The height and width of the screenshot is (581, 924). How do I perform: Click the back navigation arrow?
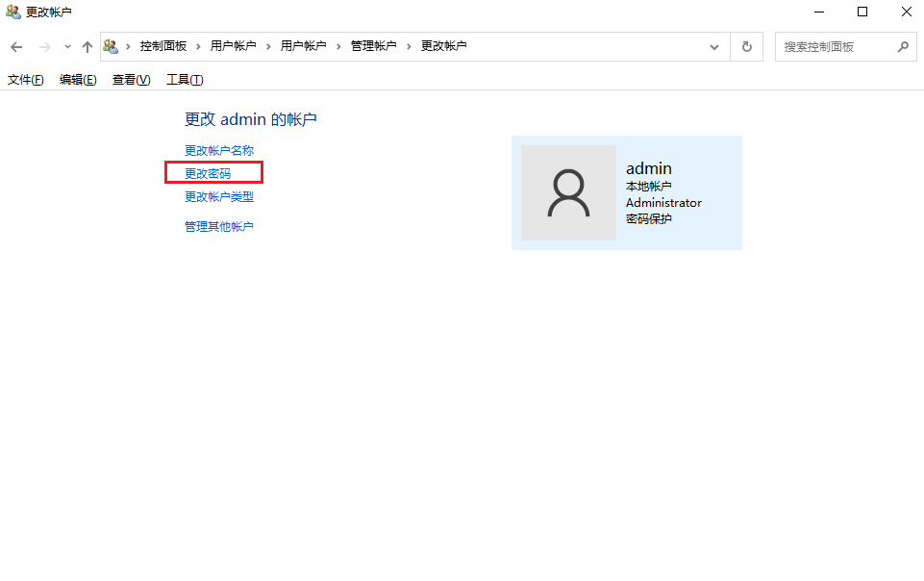click(15, 45)
